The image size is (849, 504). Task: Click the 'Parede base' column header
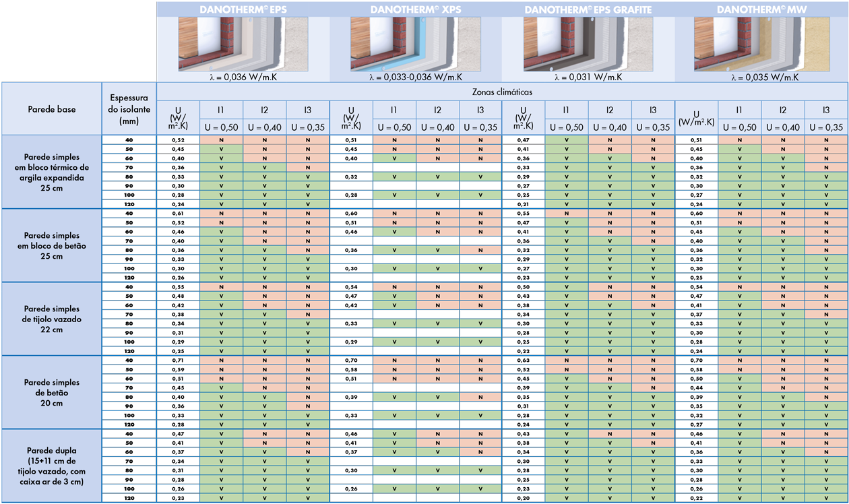pos(52,109)
